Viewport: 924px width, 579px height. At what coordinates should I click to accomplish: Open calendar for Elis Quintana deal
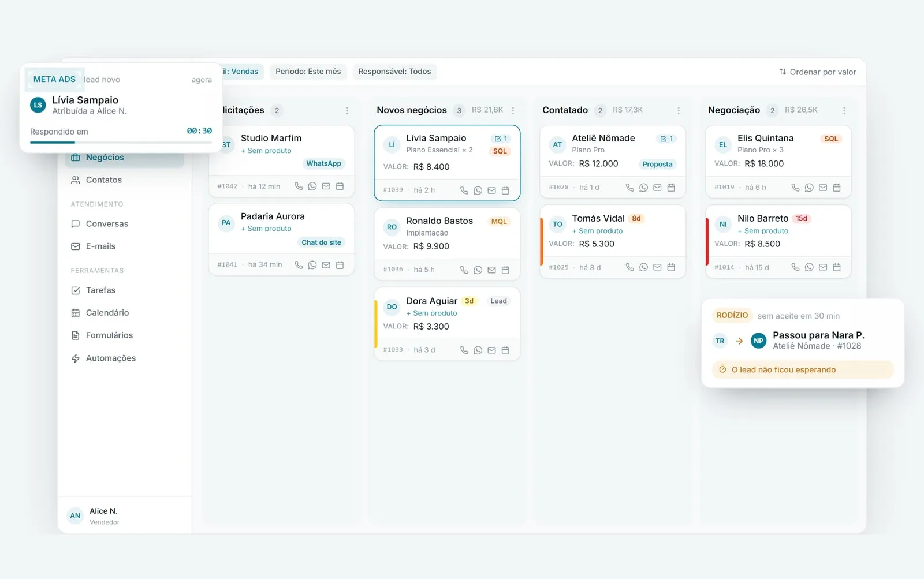click(837, 188)
